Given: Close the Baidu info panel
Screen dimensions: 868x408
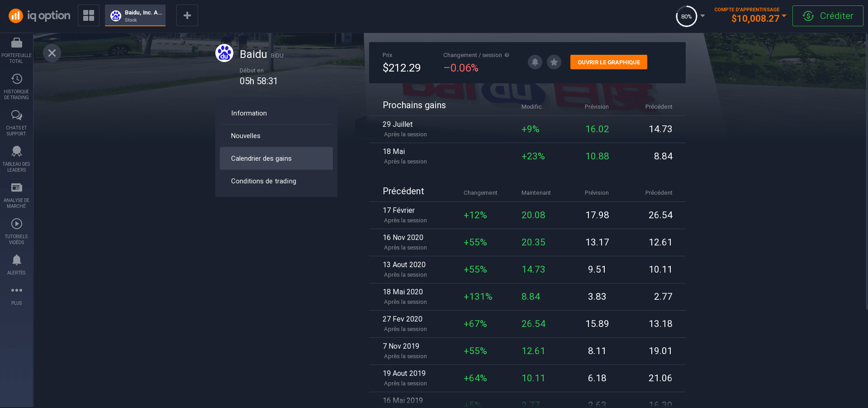Looking at the screenshot, I should click(52, 53).
